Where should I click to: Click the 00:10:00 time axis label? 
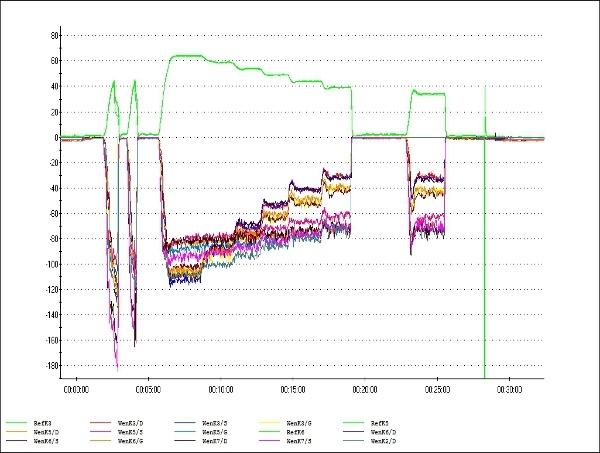click(221, 390)
